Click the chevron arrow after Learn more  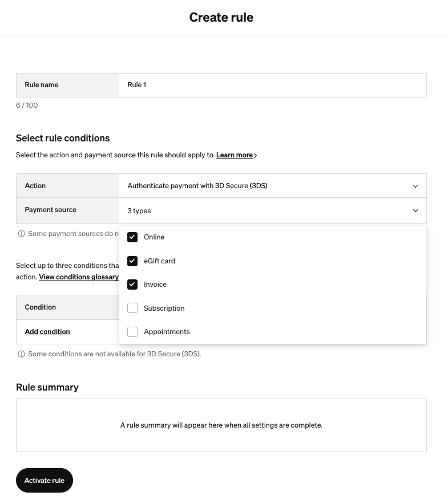255,156
